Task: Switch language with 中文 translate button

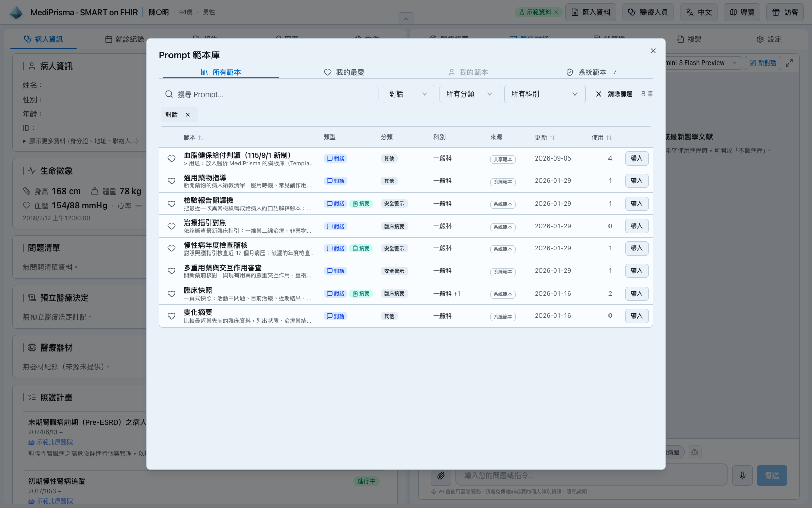Action: click(x=699, y=12)
